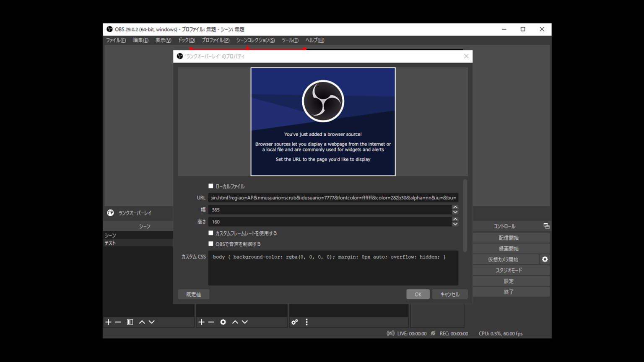644x362 pixels.
Task: Add a new source with the plus icon
Action: 202,322
